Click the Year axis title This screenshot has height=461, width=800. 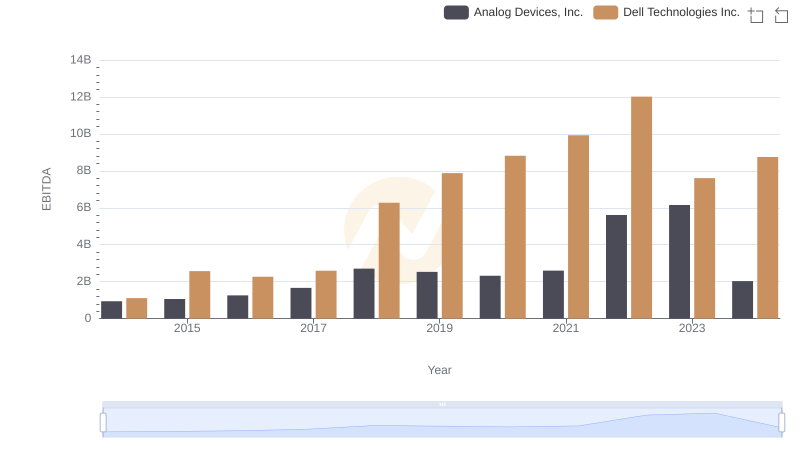tap(439, 370)
